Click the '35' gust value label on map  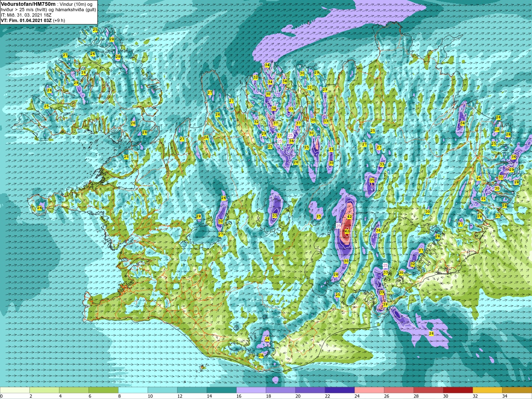click(x=372, y=180)
